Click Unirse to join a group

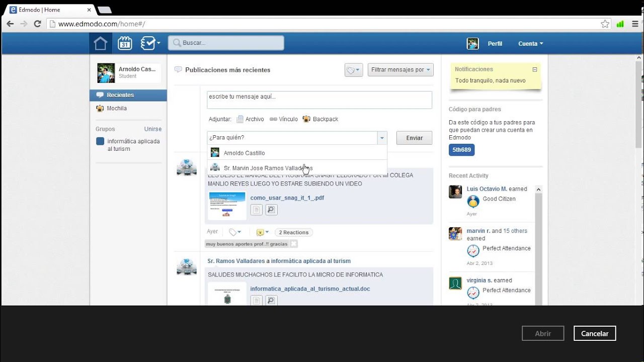click(x=153, y=129)
